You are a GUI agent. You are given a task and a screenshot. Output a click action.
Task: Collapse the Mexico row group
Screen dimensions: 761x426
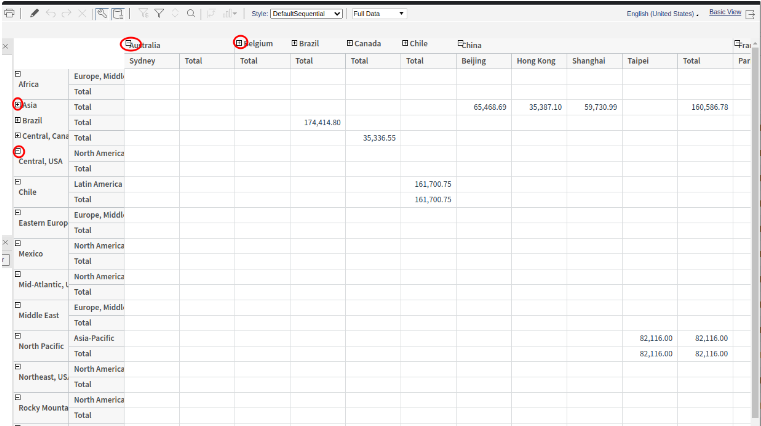point(18,243)
